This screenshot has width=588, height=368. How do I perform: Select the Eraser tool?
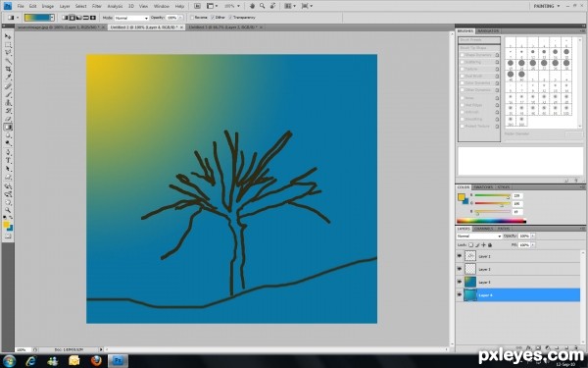click(8, 119)
